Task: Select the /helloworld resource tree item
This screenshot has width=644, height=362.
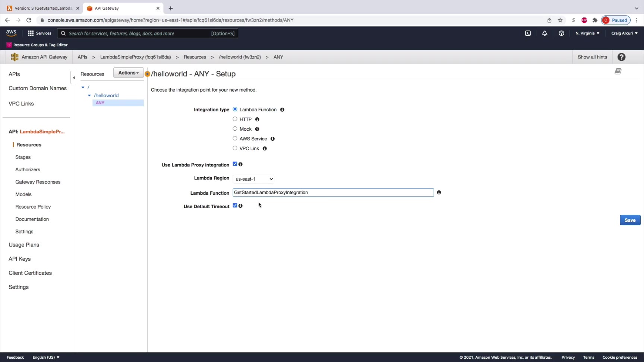Action: pos(106,96)
